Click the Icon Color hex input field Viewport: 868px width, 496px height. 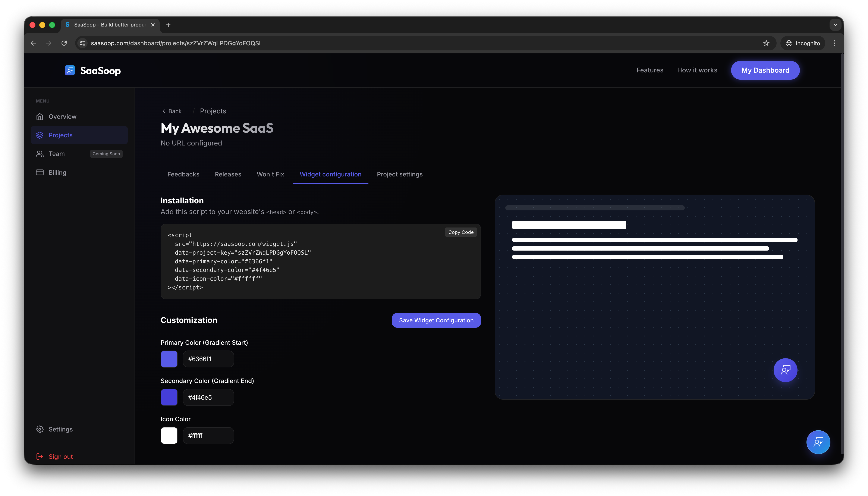tap(209, 435)
